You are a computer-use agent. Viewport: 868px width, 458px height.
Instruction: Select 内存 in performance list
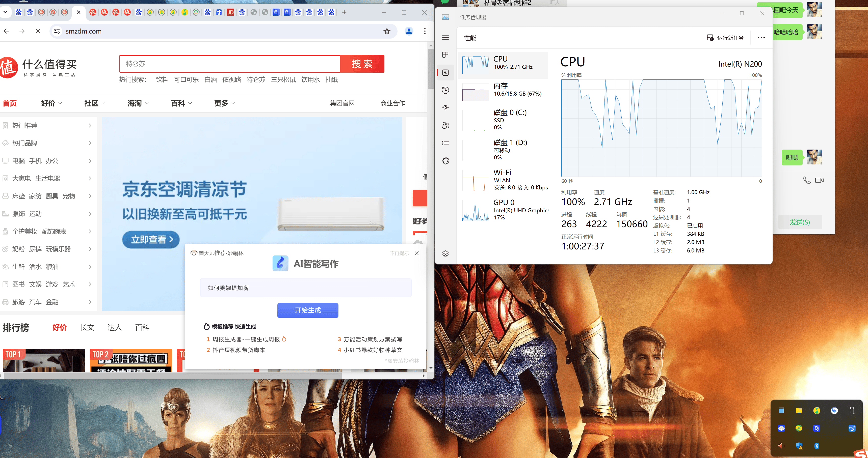(503, 92)
